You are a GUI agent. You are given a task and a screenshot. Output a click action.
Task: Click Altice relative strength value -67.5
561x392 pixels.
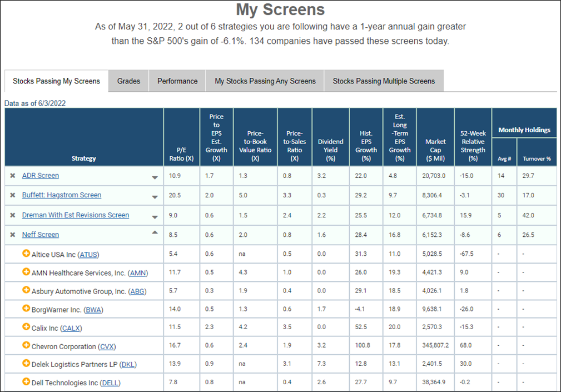[x=466, y=254]
